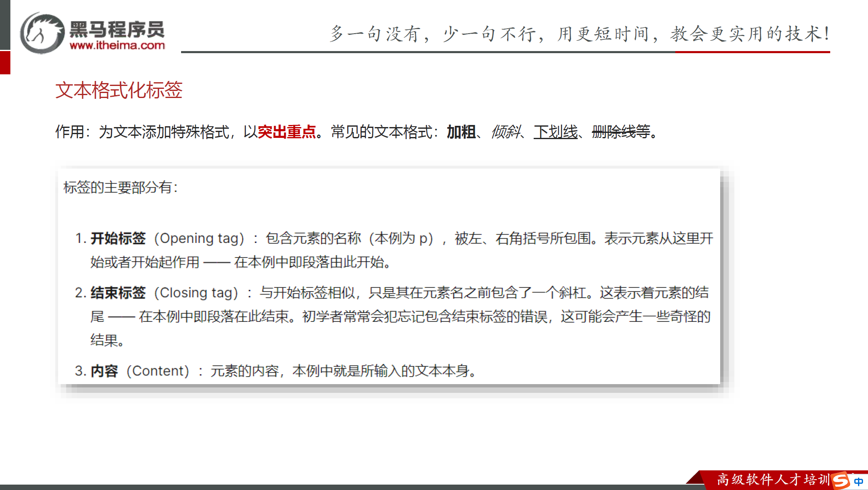Click the heading 标签的主要部分有
This screenshot has height=490, width=868.
(120, 187)
